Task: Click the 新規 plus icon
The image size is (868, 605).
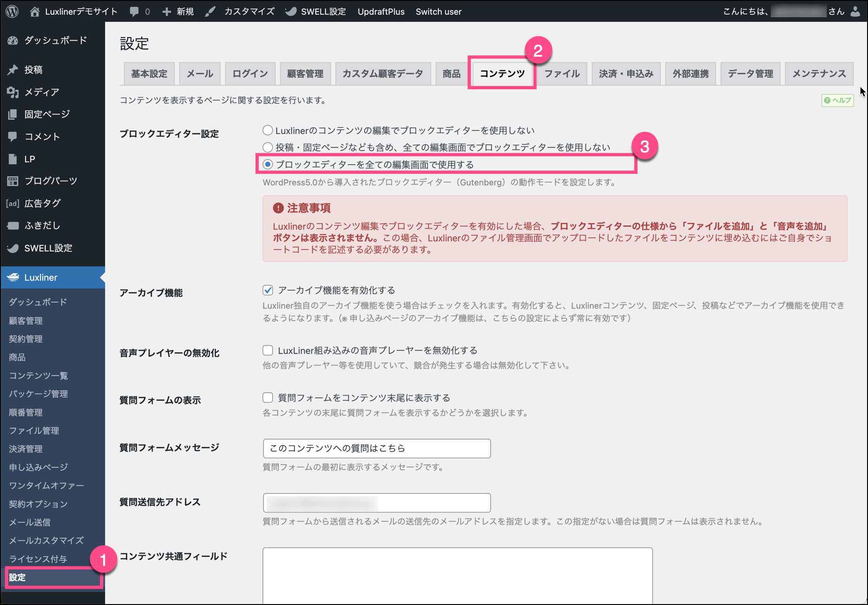Action: [167, 12]
